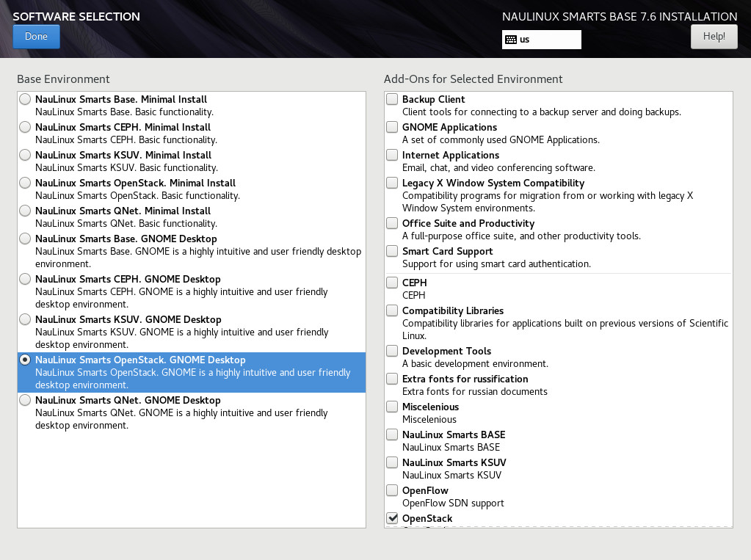
Task: Click the us keyboard layout indicator
Action: click(x=541, y=40)
